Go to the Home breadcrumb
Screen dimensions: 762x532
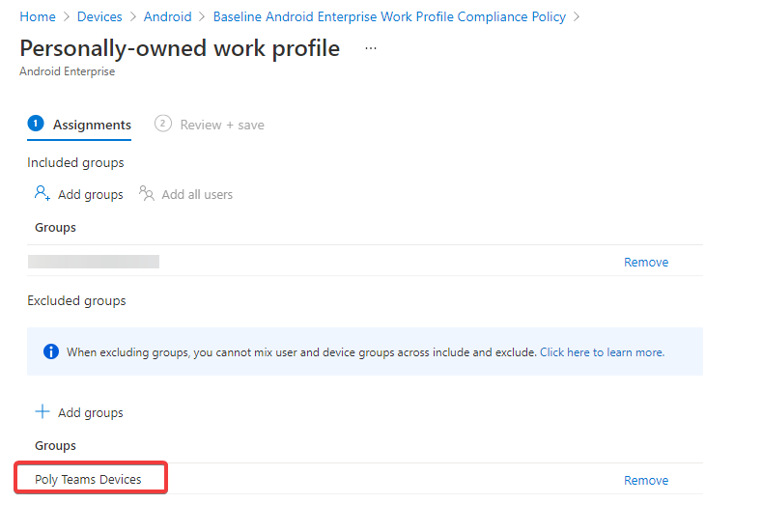(x=38, y=16)
